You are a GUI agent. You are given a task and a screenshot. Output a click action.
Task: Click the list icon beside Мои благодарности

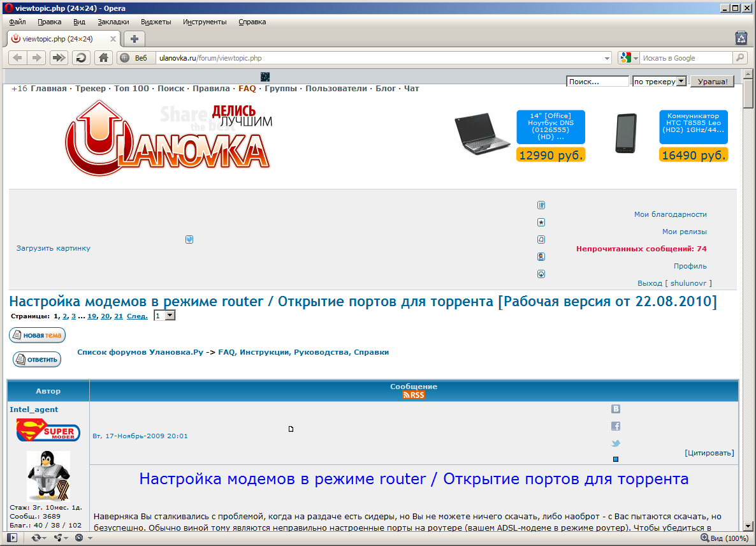[x=541, y=205]
